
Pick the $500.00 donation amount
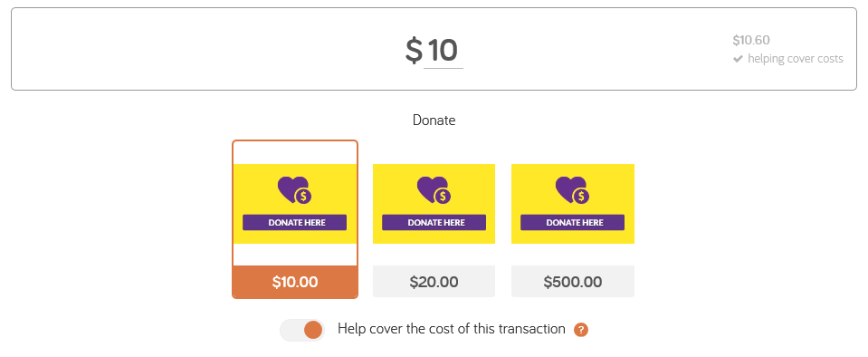573,282
